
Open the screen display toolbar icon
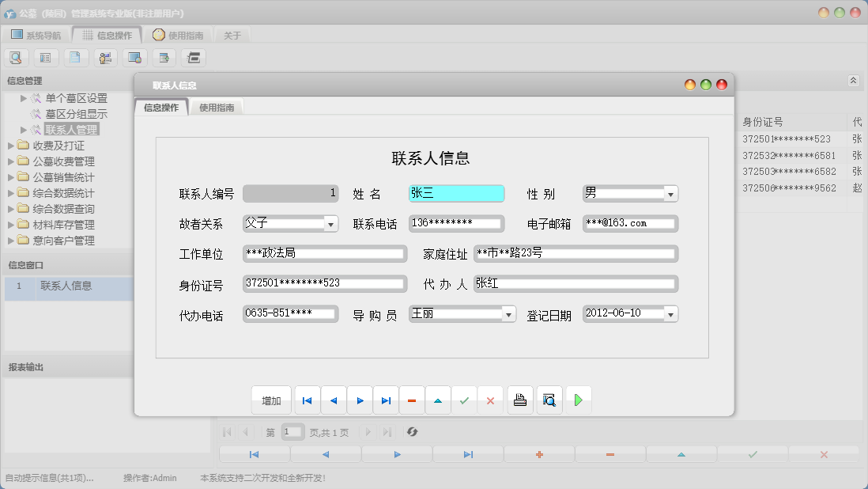133,57
